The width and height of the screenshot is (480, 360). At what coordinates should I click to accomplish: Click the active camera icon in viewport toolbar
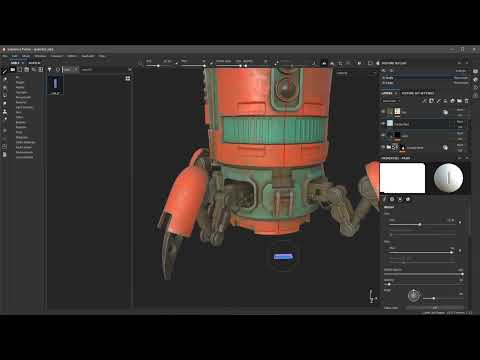tap(324, 63)
